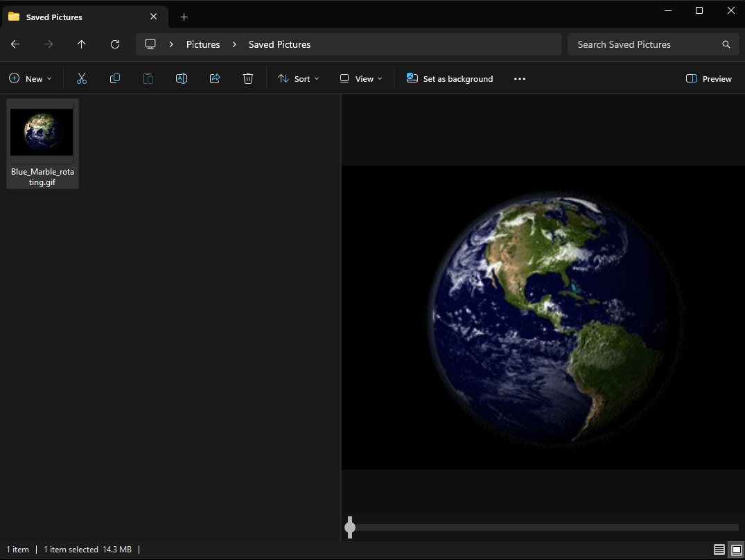Open the View dropdown menu
Screen dimensions: 745x560
pyautogui.click(x=360, y=79)
